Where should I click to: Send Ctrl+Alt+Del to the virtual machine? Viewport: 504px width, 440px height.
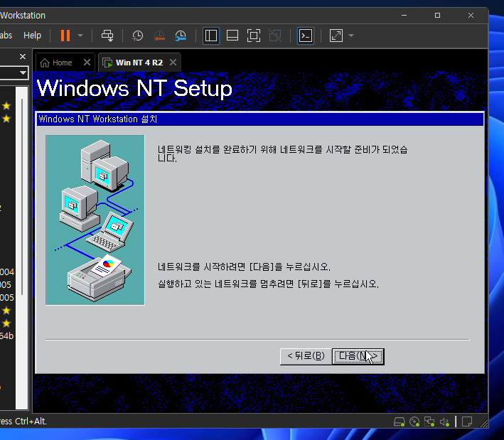(x=107, y=36)
